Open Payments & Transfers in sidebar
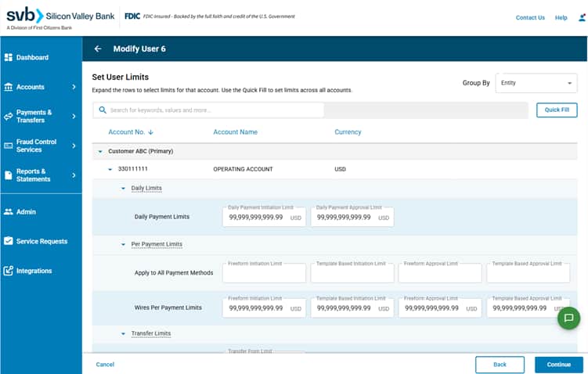The height and width of the screenshot is (374, 588). pyautogui.click(x=34, y=116)
